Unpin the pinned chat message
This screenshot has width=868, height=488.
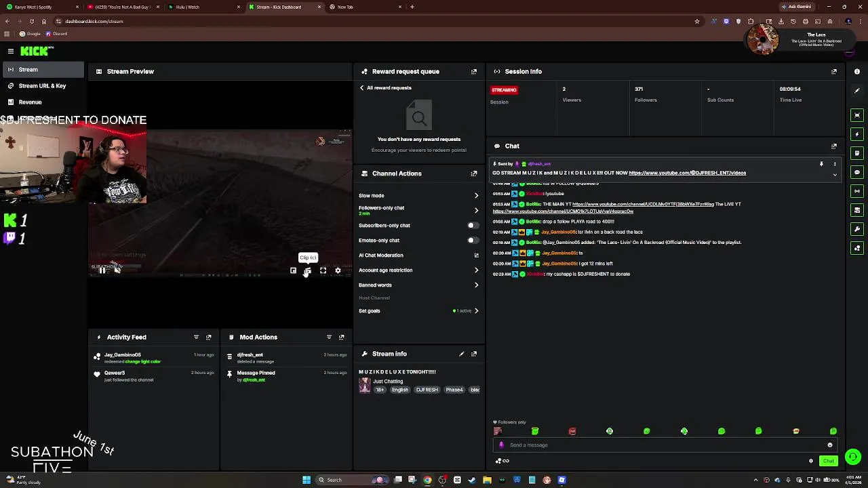[821, 164]
